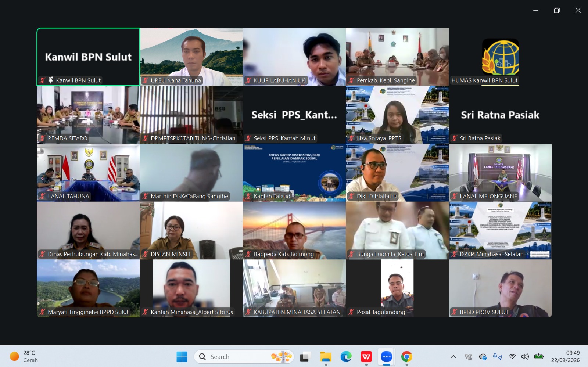Open Google Chrome from the taskbar

point(406,357)
